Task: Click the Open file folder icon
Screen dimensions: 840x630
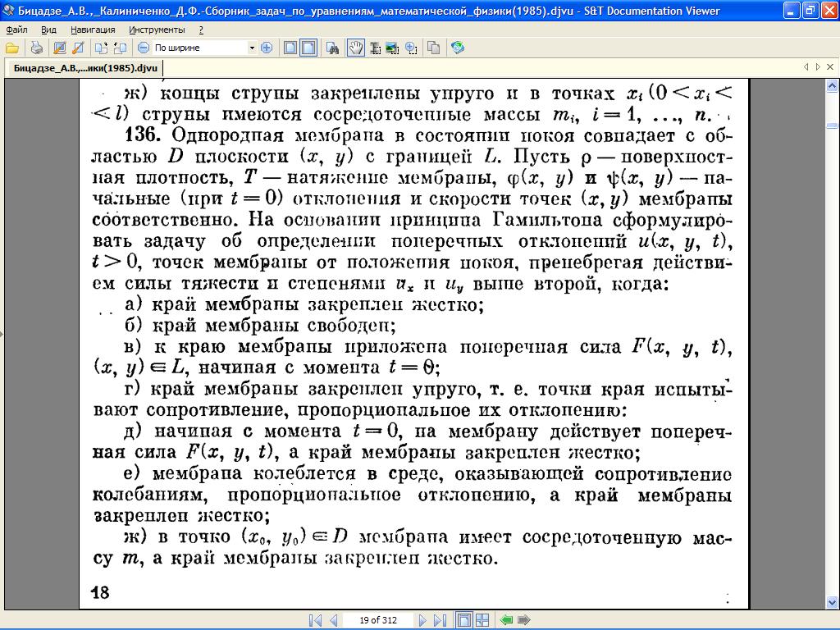Action: 11,48
